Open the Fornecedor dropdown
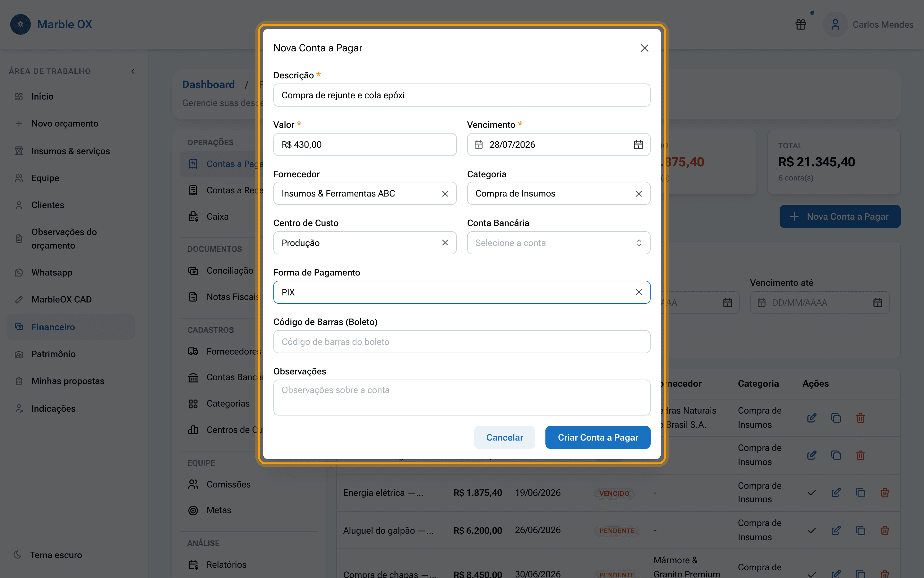The image size is (924, 578). pos(365,194)
